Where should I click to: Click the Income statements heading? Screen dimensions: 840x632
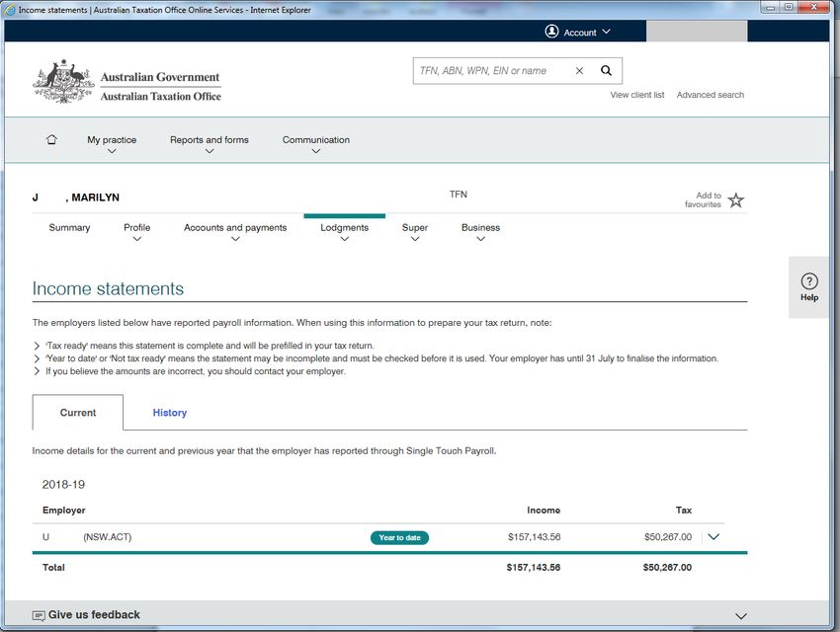click(x=108, y=289)
